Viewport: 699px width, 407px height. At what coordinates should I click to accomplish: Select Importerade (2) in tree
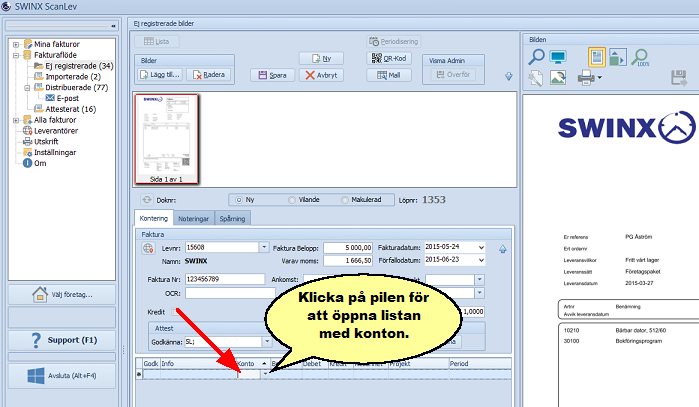click(x=68, y=77)
